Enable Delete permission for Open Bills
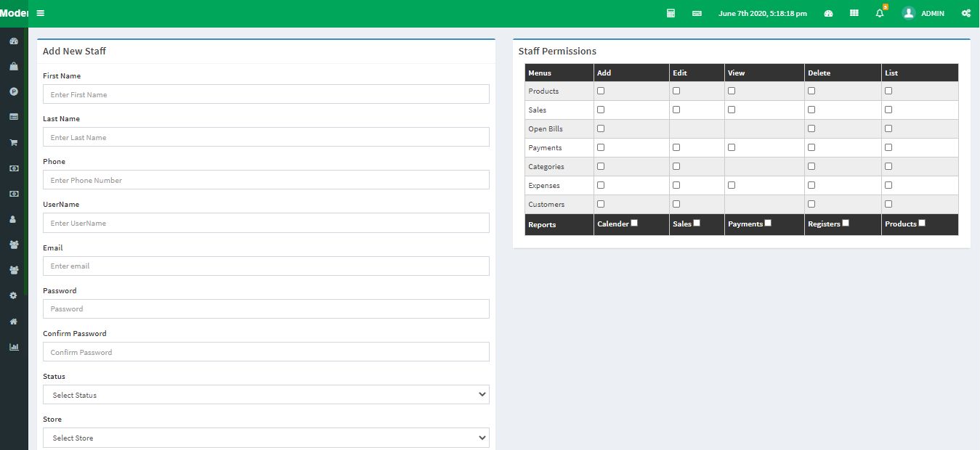This screenshot has width=980, height=450. (x=811, y=128)
